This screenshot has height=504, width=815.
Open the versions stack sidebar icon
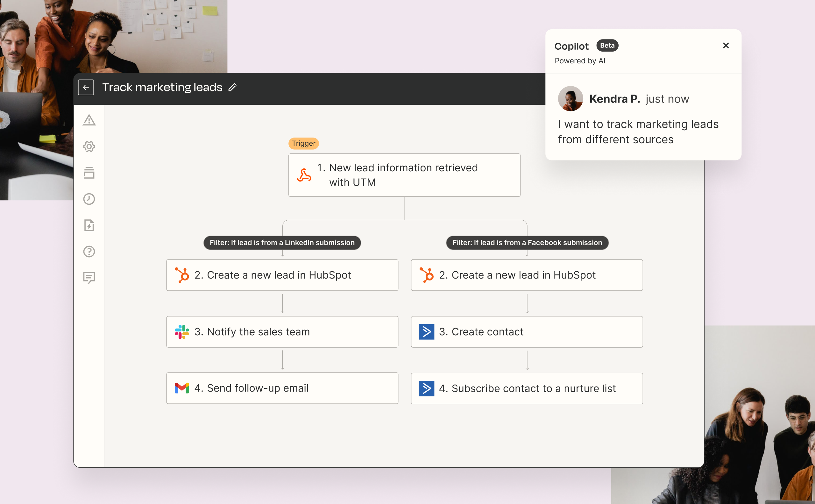click(89, 173)
